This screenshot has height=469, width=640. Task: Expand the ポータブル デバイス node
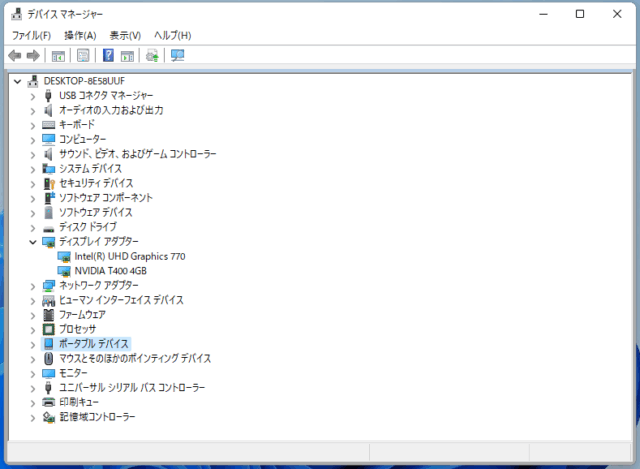coord(33,345)
